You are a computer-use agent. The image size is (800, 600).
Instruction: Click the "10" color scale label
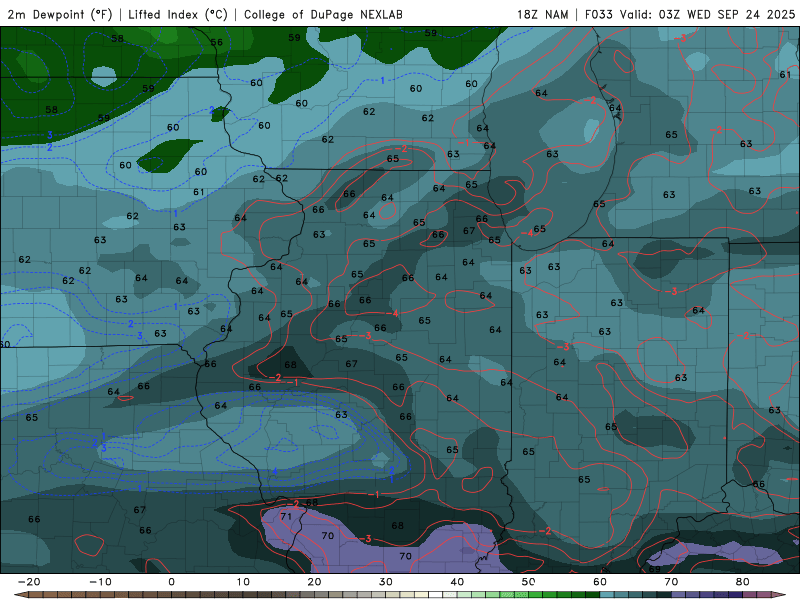(x=243, y=582)
